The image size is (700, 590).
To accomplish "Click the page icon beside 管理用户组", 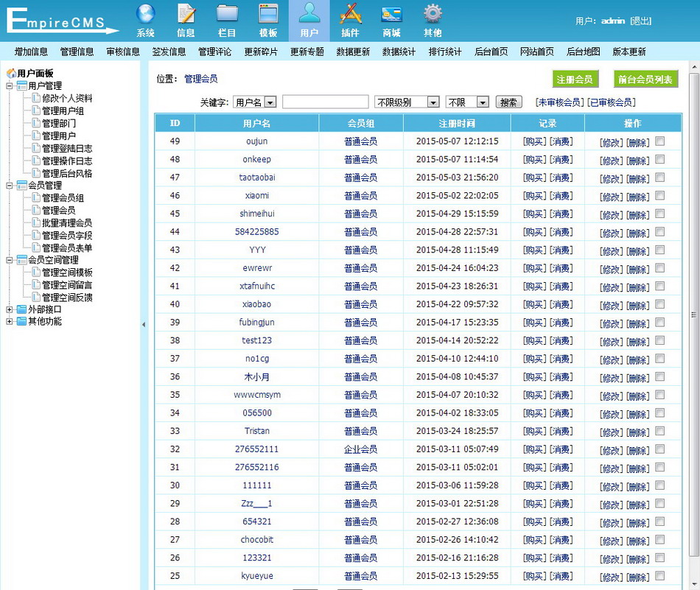I will (x=37, y=110).
